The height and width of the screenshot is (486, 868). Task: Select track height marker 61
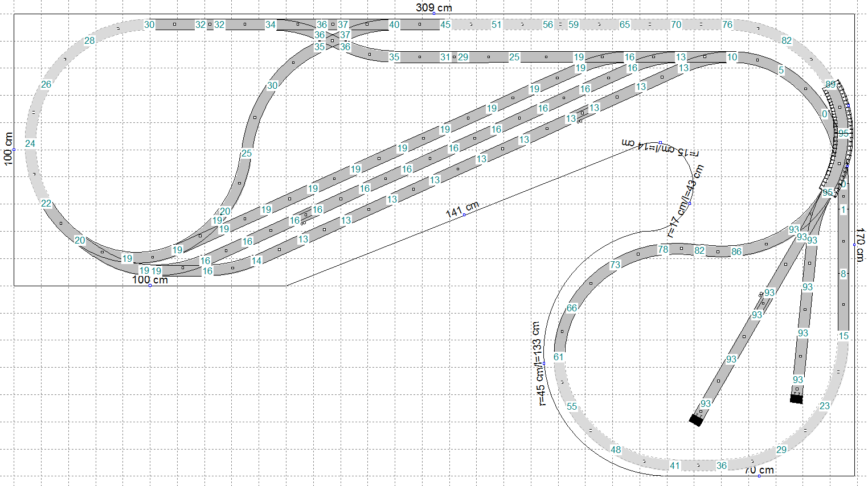click(x=558, y=357)
